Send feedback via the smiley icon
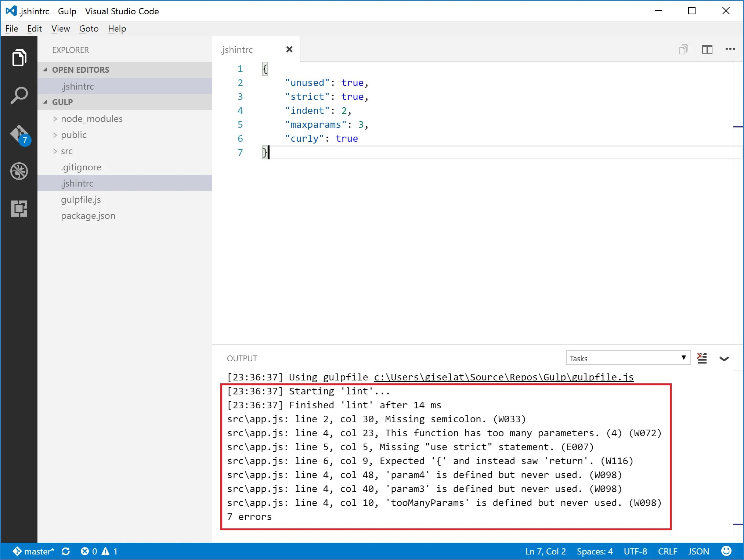This screenshot has width=744, height=560. [x=726, y=551]
